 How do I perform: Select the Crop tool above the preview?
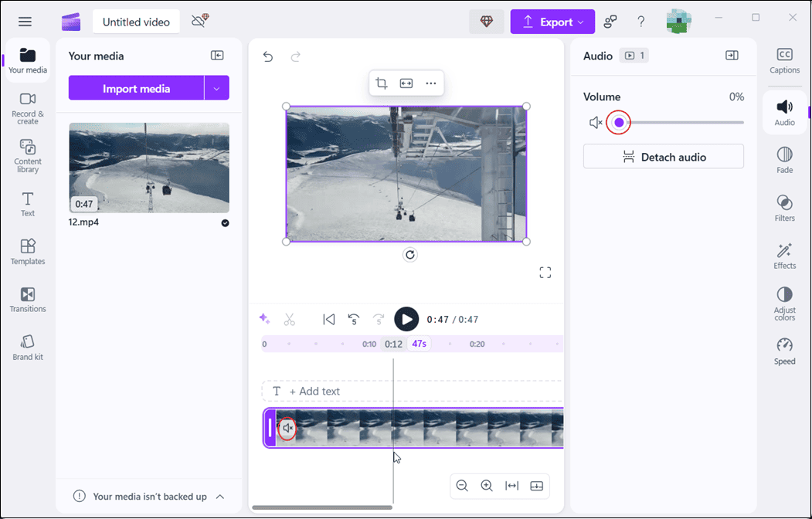coord(382,83)
